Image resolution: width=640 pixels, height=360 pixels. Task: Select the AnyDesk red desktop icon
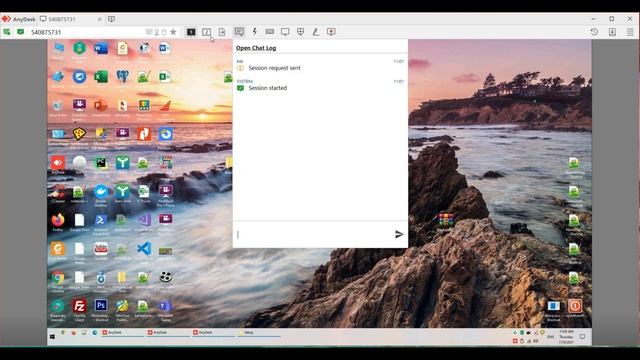click(x=58, y=165)
